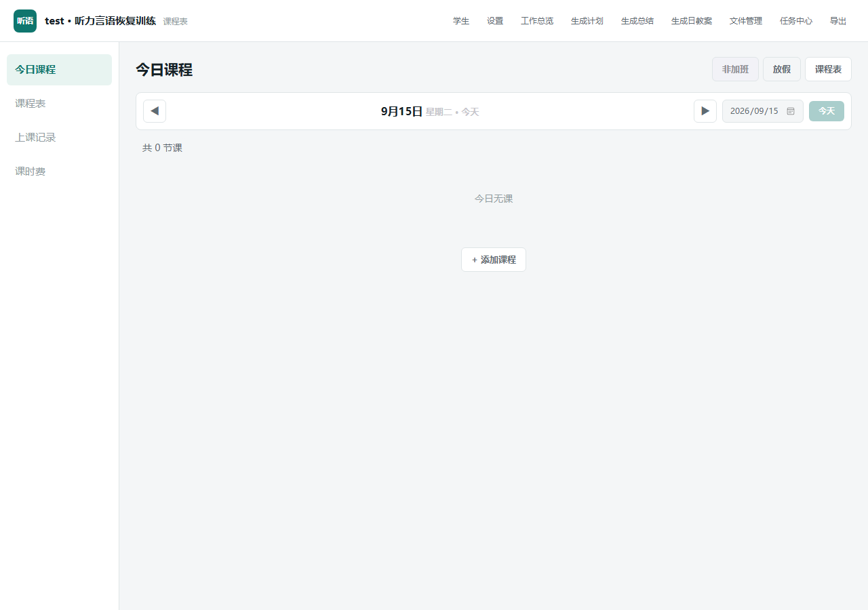
Task: Click the 2026/09/15 date input field
Action: click(x=763, y=111)
